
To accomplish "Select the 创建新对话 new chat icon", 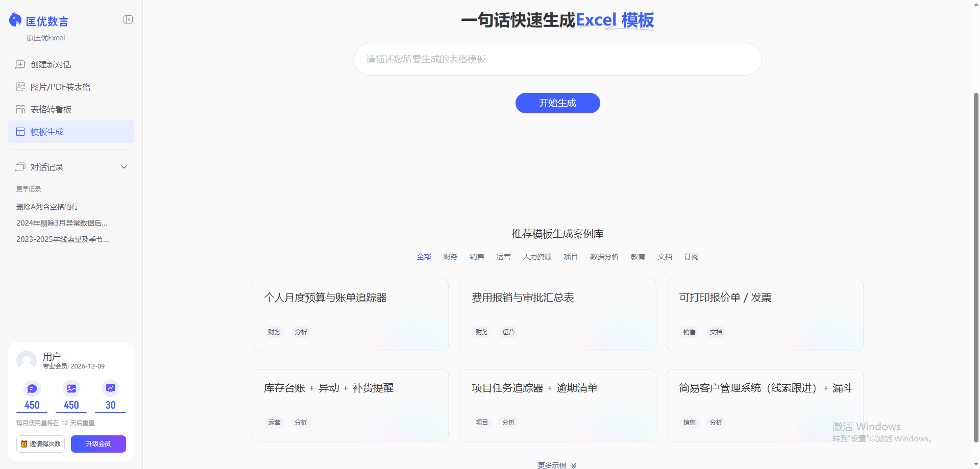I will pyautogui.click(x=20, y=64).
